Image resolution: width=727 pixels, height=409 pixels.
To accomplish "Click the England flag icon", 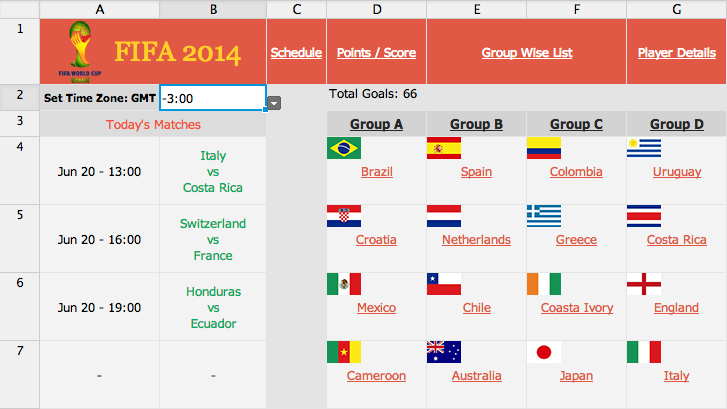I will tap(644, 284).
